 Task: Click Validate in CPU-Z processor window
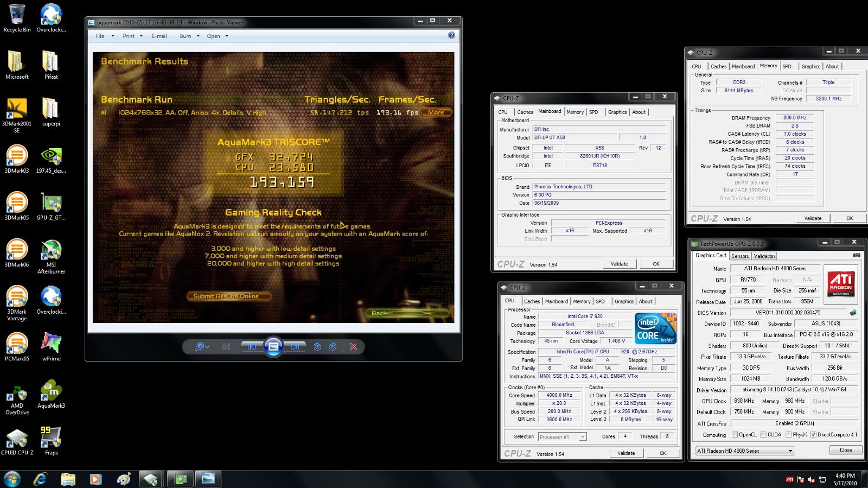626,453
